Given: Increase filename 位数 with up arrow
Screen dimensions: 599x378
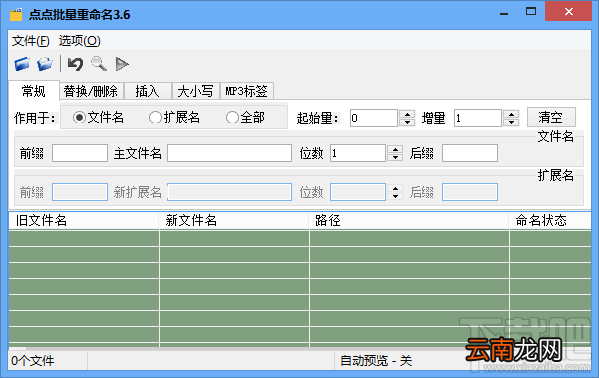Looking at the screenshot, I should [x=395, y=149].
